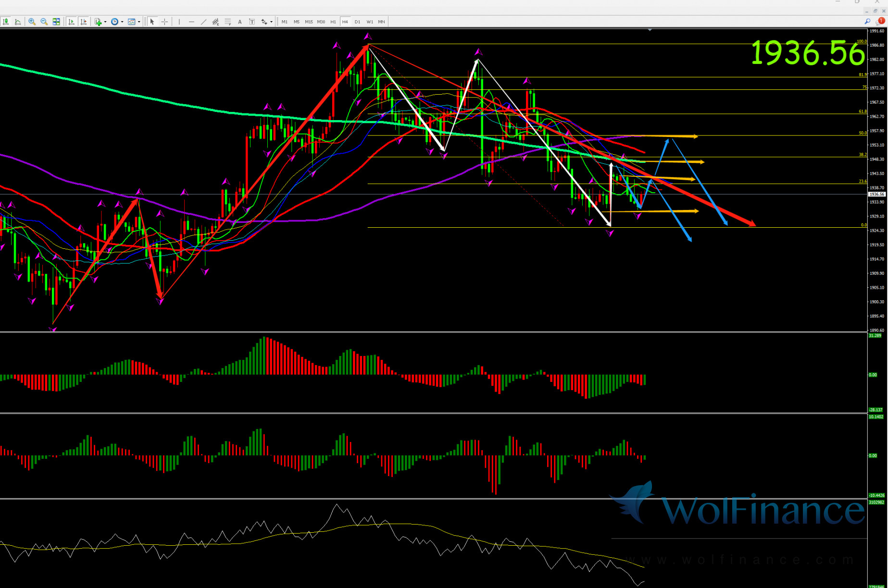Open the Periods clock icon
This screenshot has height=588, width=888.
pos(114,22)
